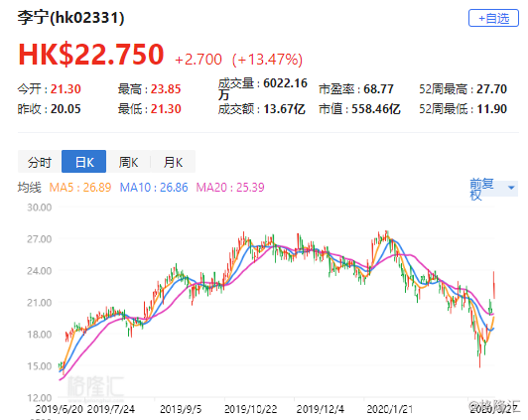Click the 12.00 y-axis label

point(40,398)
